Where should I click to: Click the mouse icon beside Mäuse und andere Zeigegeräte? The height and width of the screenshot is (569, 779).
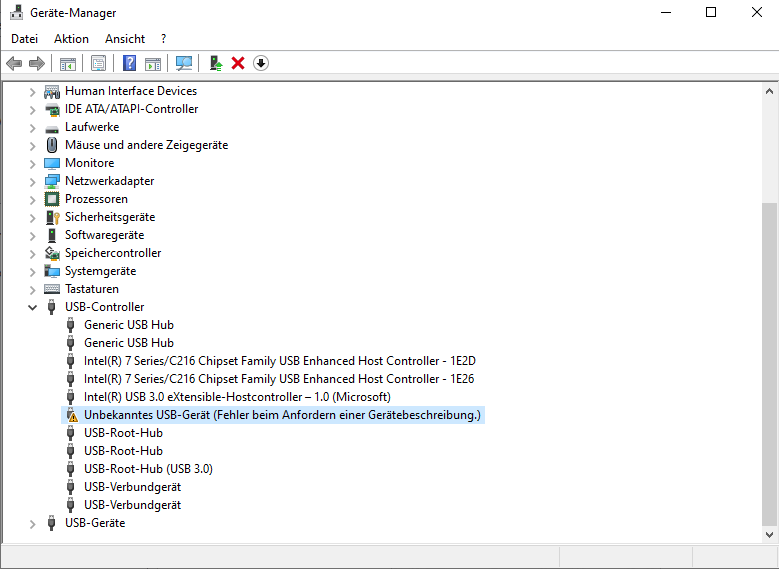click(x=52, y=145)
